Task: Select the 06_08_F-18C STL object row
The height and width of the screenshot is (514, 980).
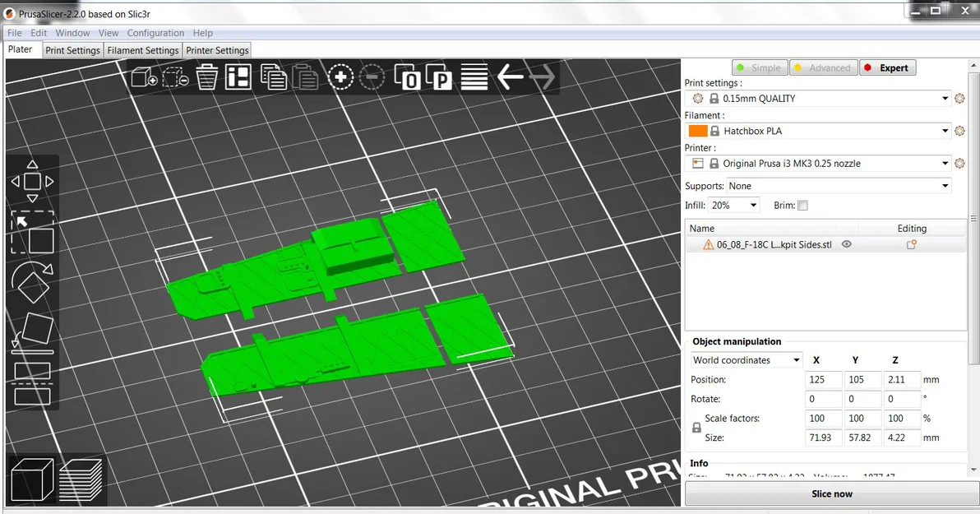Action: pyautogui.click(x=825, y=244)
